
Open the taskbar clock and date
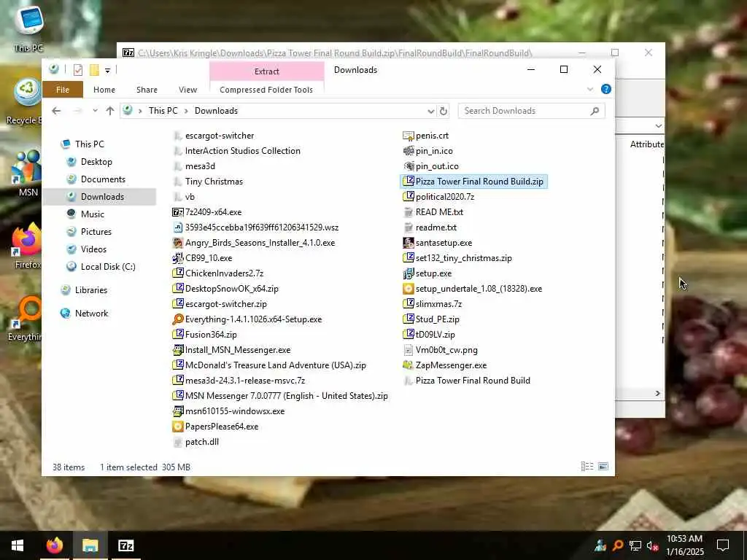point(684,545)
